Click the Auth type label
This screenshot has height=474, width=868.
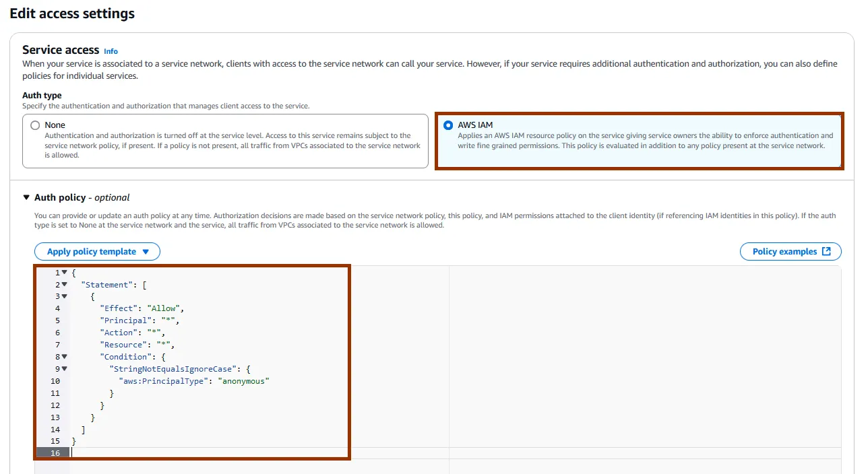point(42,96)
